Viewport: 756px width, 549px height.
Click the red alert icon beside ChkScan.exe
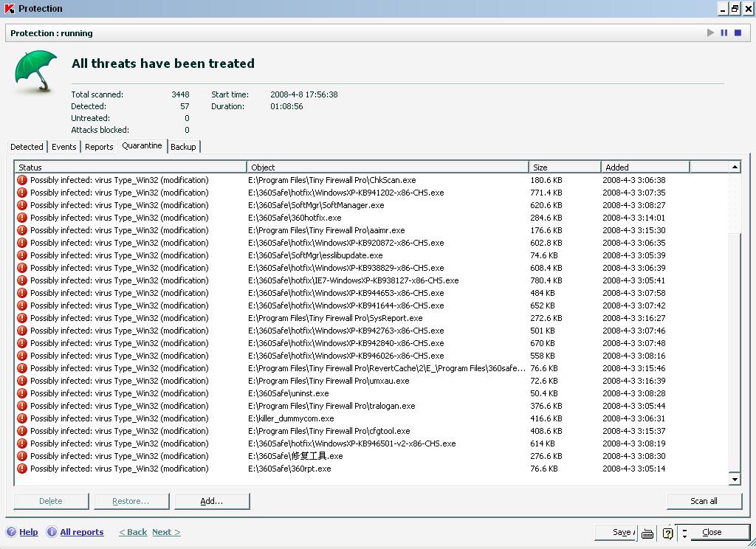22,180
